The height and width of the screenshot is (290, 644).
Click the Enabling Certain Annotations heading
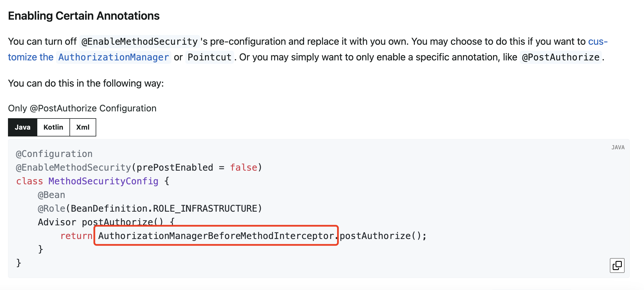click(x=84, y=16)
